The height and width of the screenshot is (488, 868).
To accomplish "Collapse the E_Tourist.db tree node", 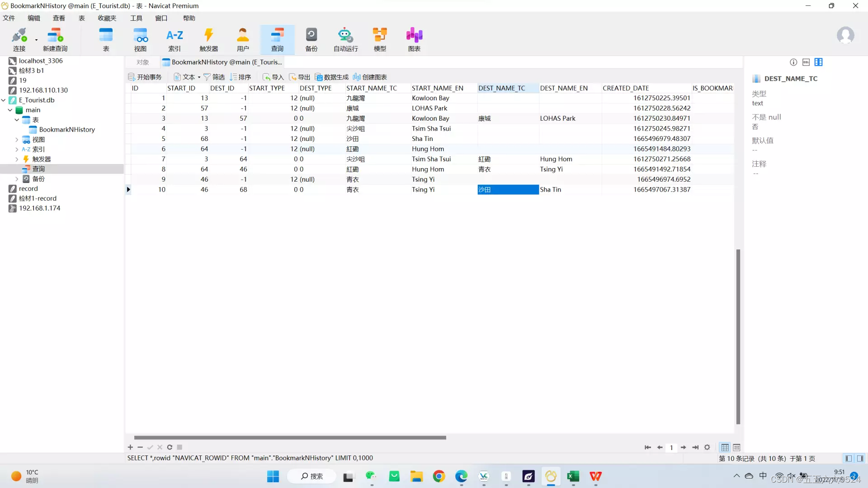I will pos(4,100).
